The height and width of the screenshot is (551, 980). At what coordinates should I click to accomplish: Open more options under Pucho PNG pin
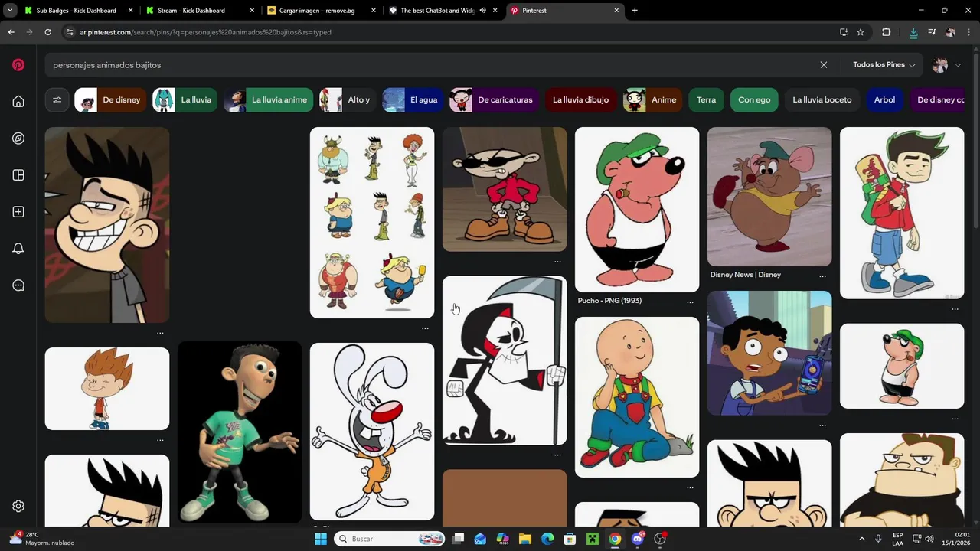(690, 302)
